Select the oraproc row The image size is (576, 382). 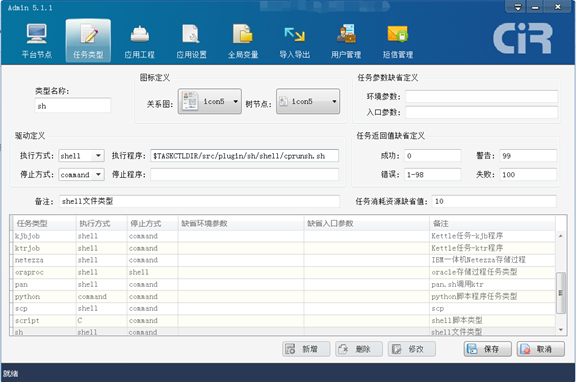283,272
